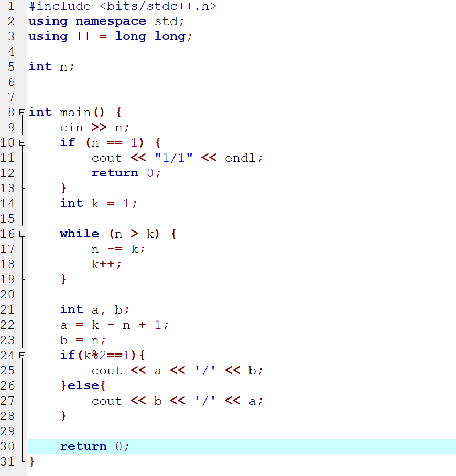This screenshot has width=456, height=476.
Task: Click on 'int a, b;' declaration
Action: (x=95, y=309)
